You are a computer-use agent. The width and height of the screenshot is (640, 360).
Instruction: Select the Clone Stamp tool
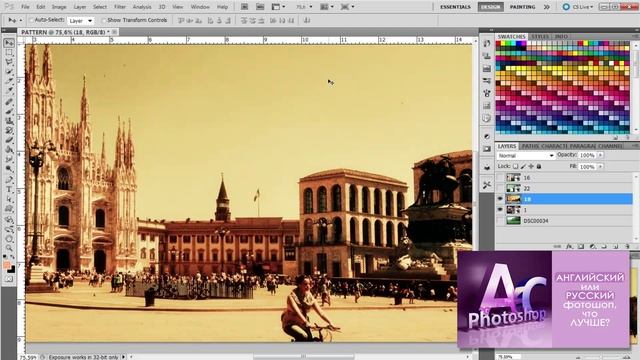click(x=9, y=121)
